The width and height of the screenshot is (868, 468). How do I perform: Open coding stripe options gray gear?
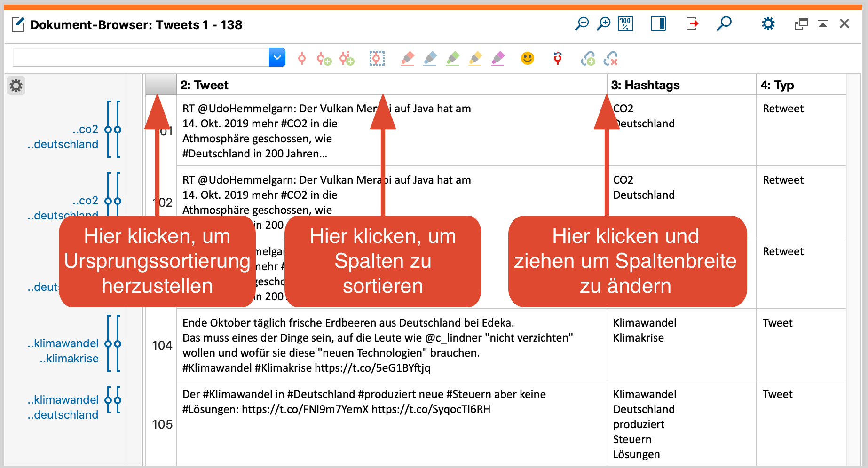click(x=16, y=86)
